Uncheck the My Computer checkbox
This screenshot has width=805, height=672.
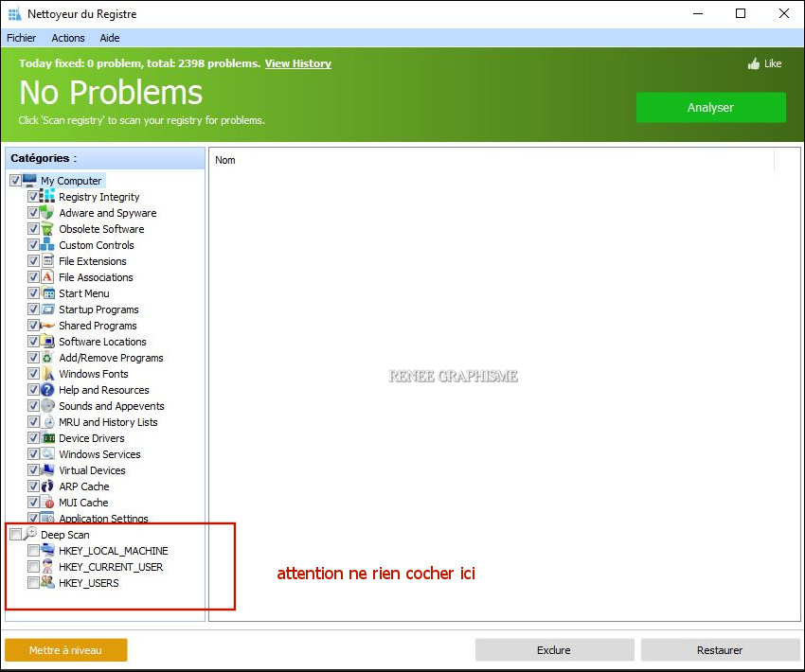click(15, 181)
